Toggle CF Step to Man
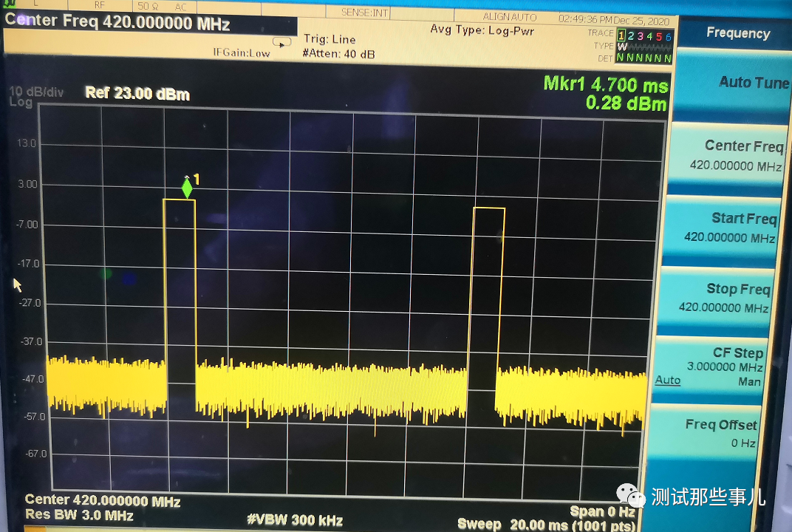Viewport: 792px width, 532px height. 749,381
